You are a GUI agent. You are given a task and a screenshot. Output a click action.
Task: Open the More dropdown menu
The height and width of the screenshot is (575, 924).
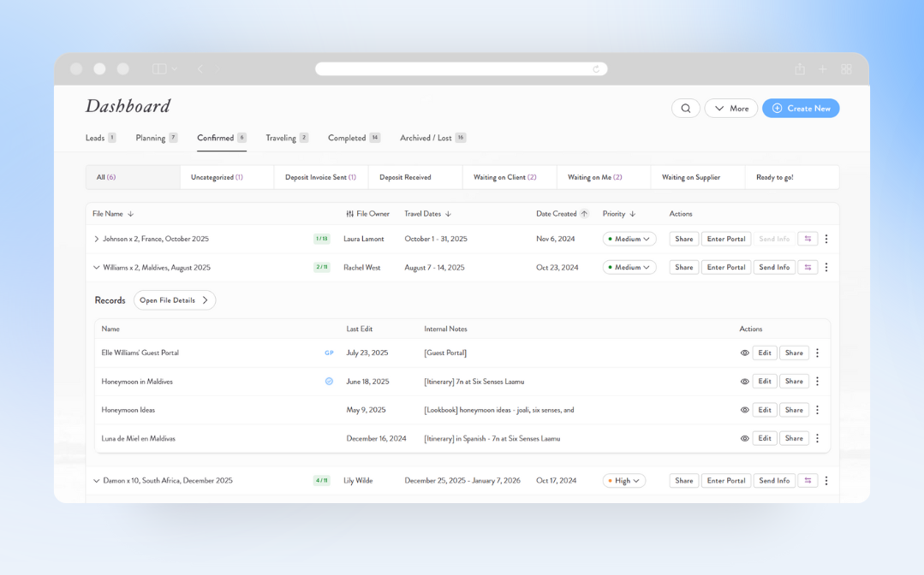730,109
